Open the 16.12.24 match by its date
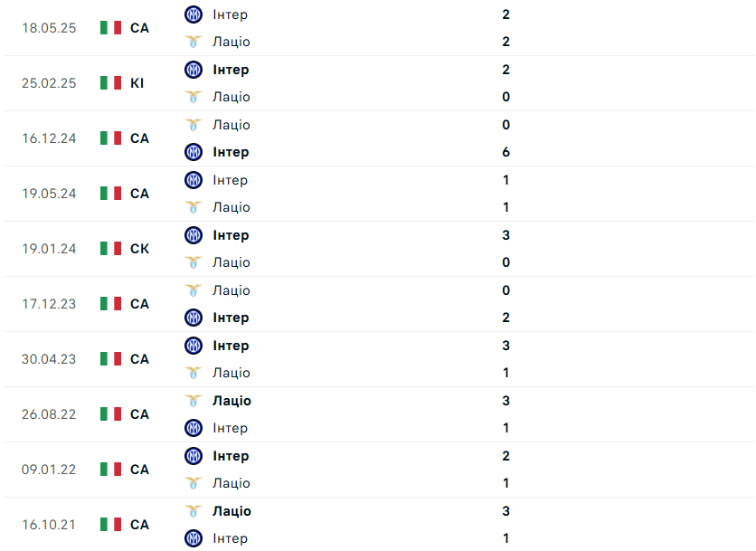 (x=49, y=138)
